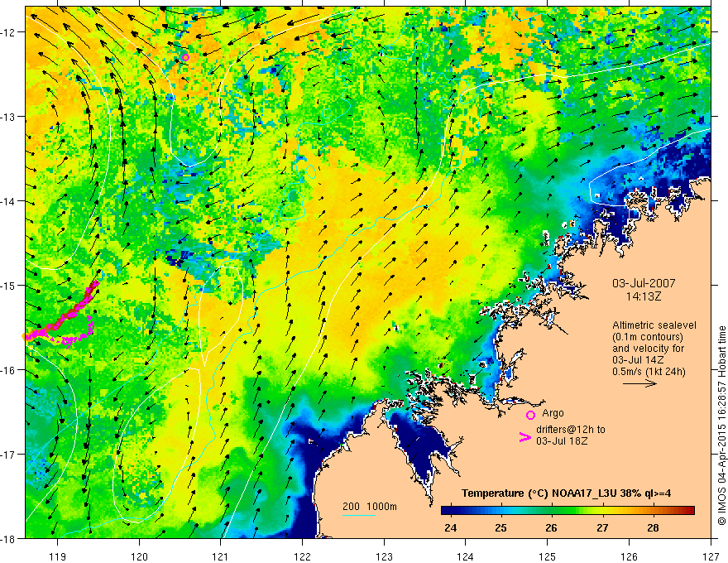The image size is (728, 563).
Task: Click the 126 longitude axis label
Action: tap(629, 556)
